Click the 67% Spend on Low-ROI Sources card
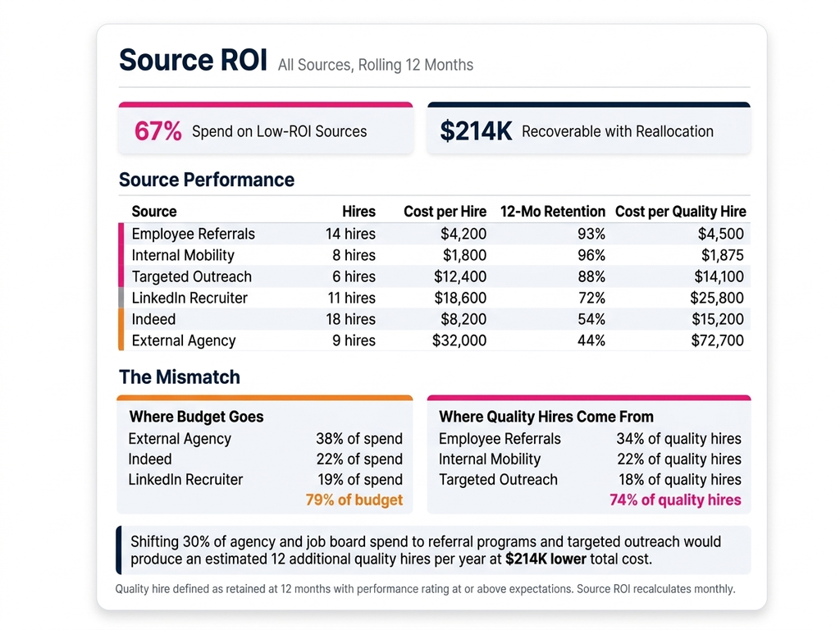 pos(266,130)
